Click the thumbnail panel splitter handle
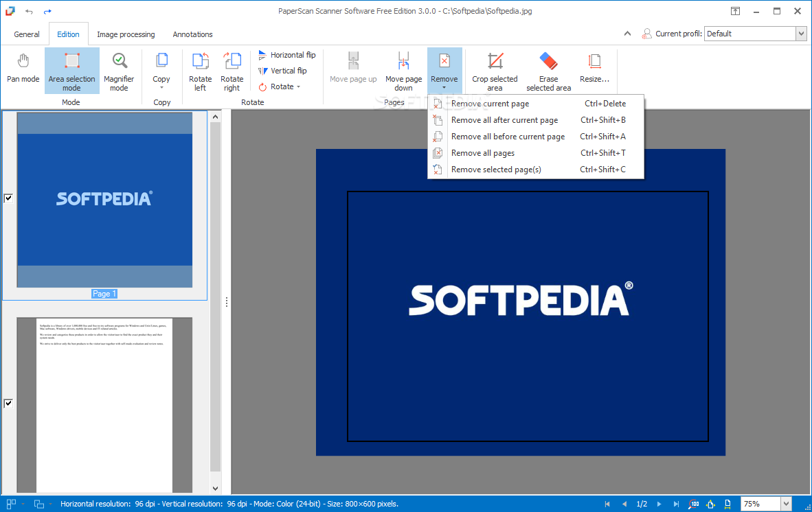Screen dimensions: 812x512 click(x=226, y=302)
